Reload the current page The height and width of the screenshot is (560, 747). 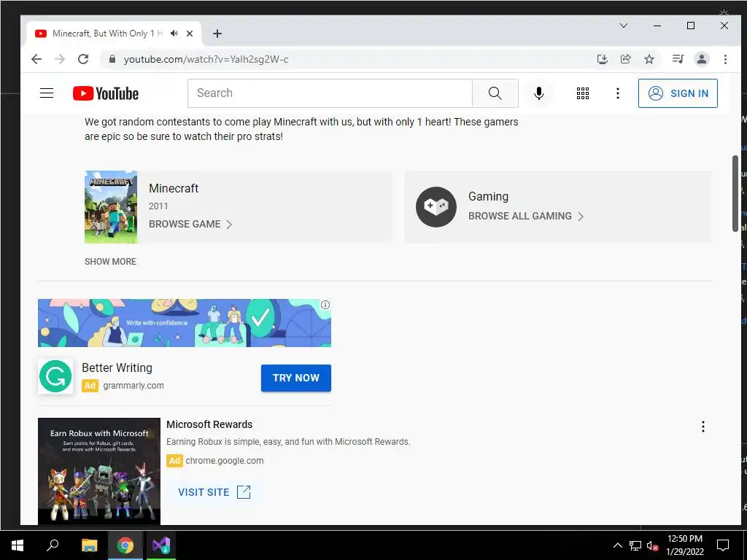pos(83,59)
